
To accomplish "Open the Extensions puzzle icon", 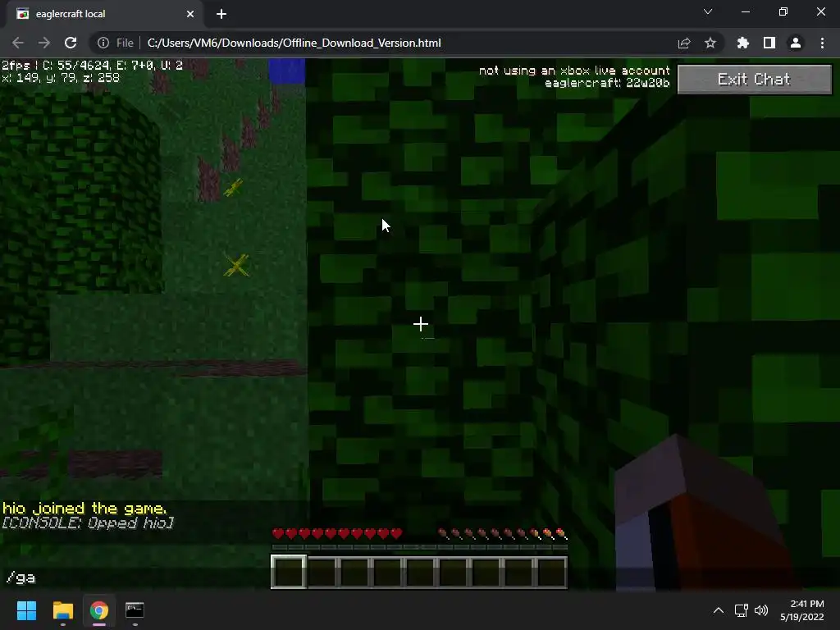I will (743, 43).
